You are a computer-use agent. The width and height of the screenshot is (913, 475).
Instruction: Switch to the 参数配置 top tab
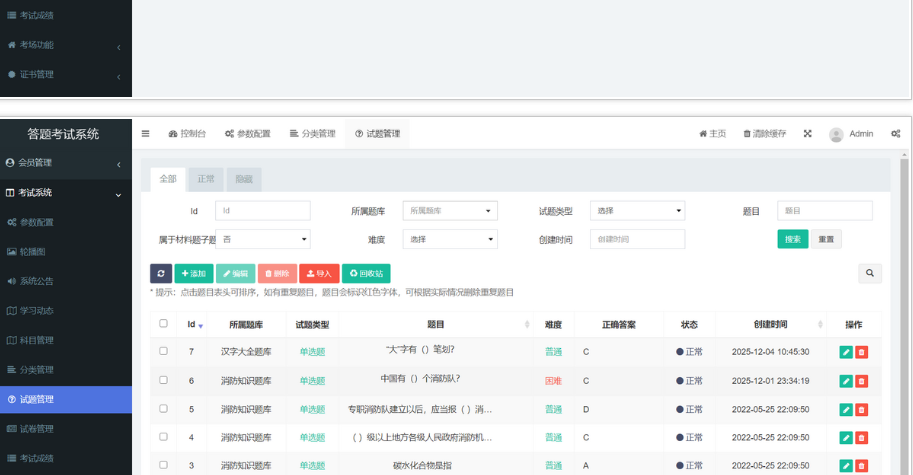coord(247,133)
